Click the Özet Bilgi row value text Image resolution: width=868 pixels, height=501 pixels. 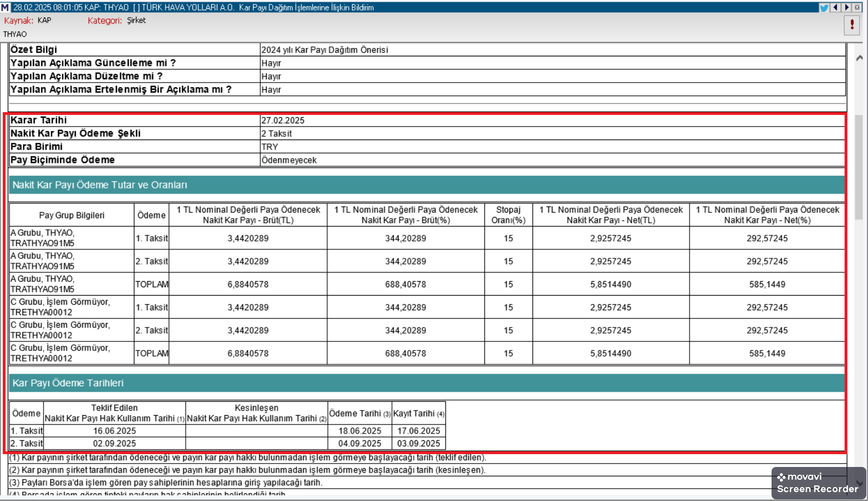point(324,50)
